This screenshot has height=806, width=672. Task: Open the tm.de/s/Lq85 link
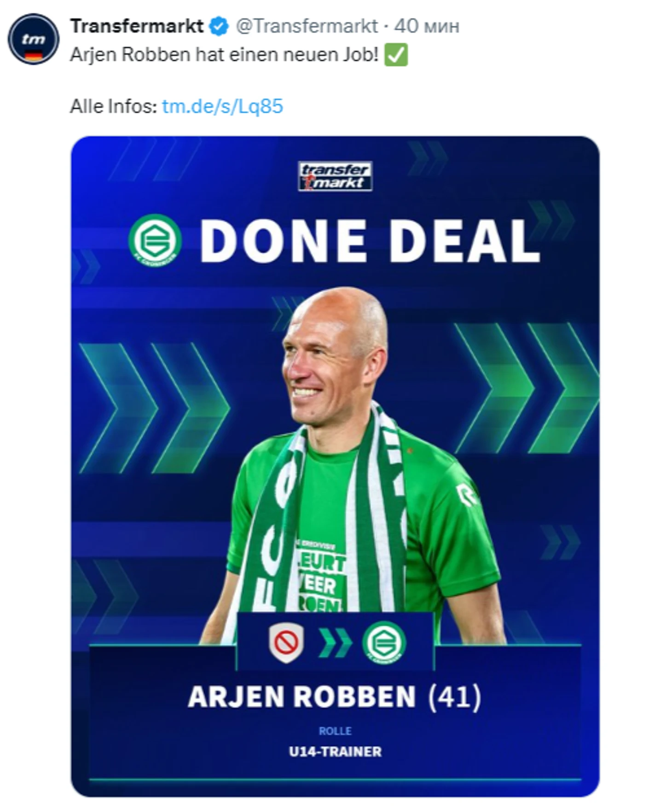[x=222, y=106]
